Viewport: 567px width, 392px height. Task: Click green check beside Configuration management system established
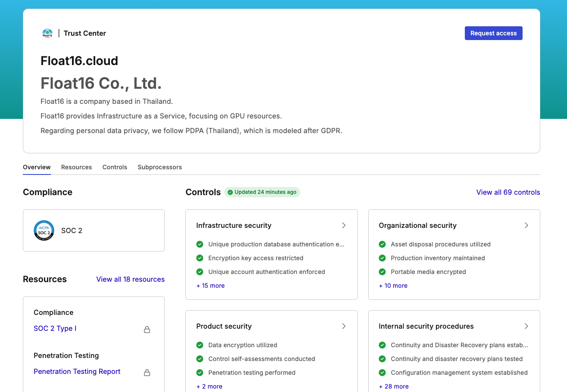(382, 373)
